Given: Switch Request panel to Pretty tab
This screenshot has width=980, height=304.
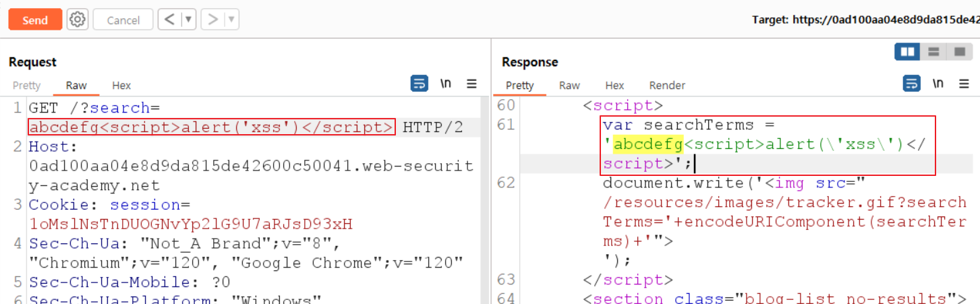Looking at the screenshot, I should (27, 86).
